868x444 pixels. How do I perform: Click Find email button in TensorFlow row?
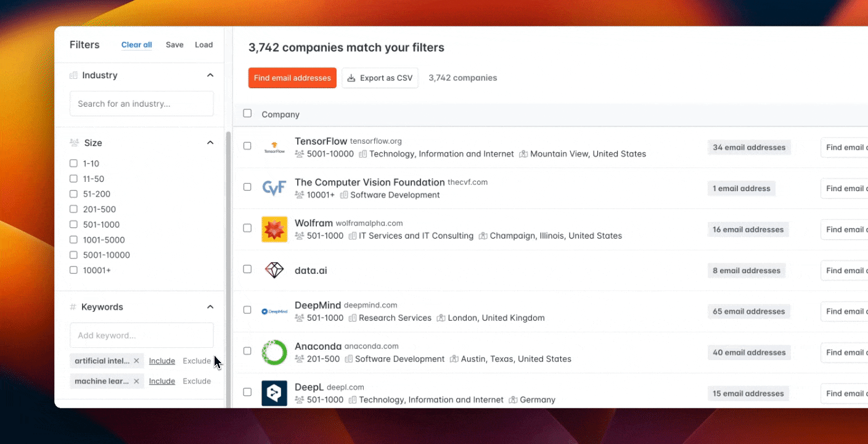tap(845, 147)
